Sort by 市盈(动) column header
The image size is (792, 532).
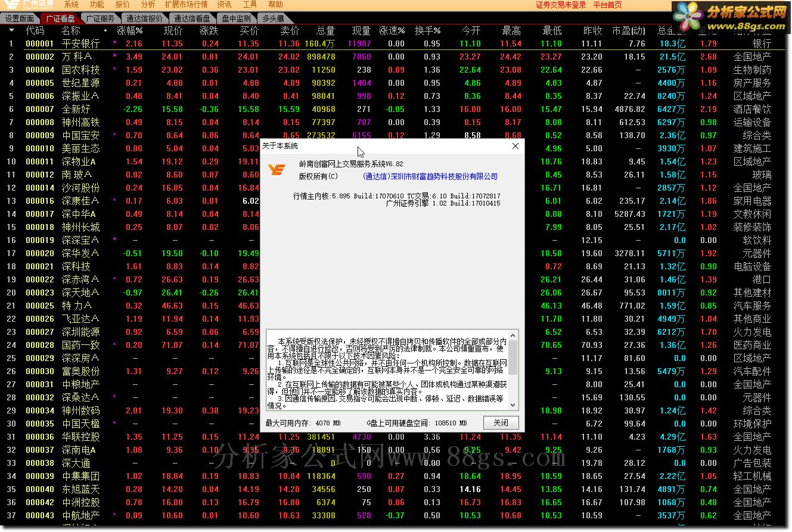(628, 30)
